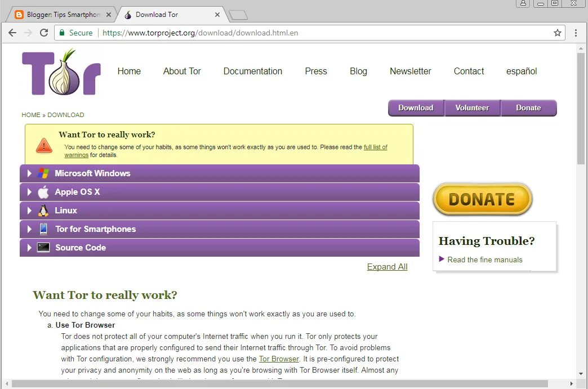The height and width of the screenshot is (389, 588).
Task: Click the triangle beside Read the fine manuals
Action: 442,259
